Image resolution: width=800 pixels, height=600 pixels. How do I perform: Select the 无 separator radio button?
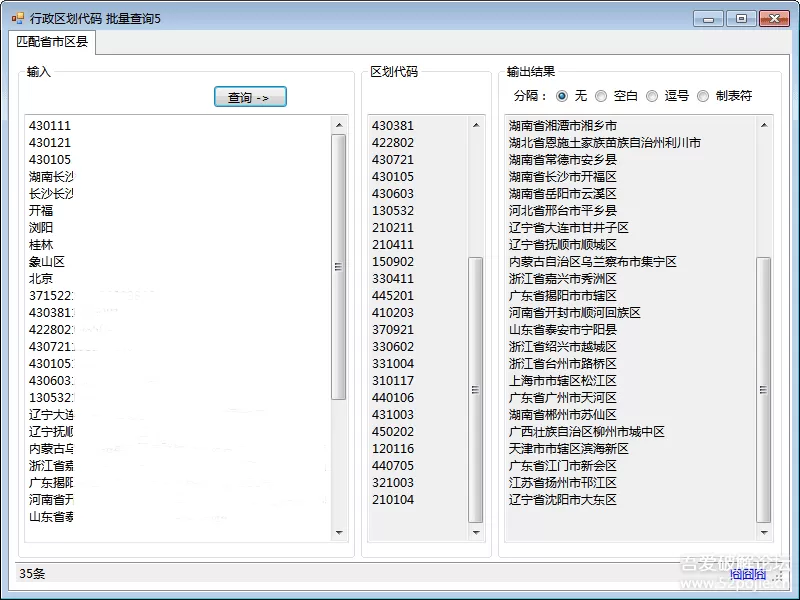[x=562, y=96]
